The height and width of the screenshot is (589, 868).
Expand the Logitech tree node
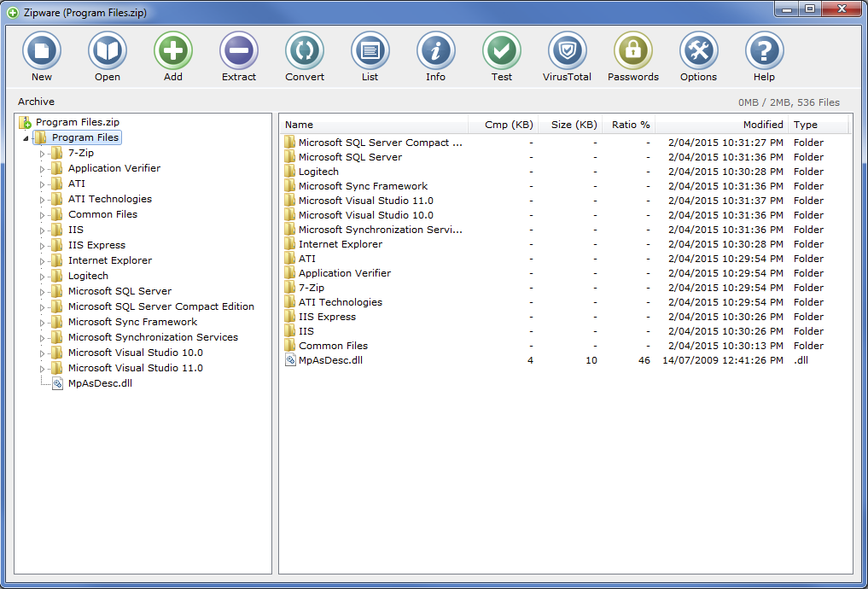[x=42, y=277]
